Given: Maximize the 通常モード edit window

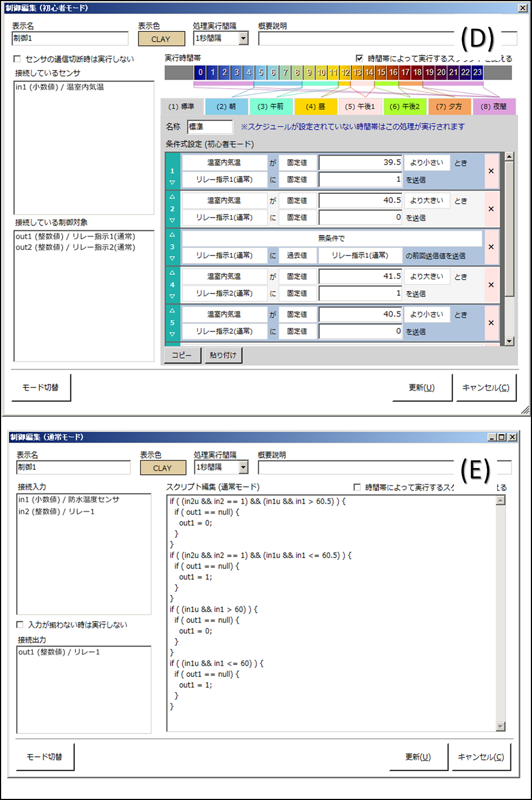Looking at the screenshot, I should coord(502,437).
